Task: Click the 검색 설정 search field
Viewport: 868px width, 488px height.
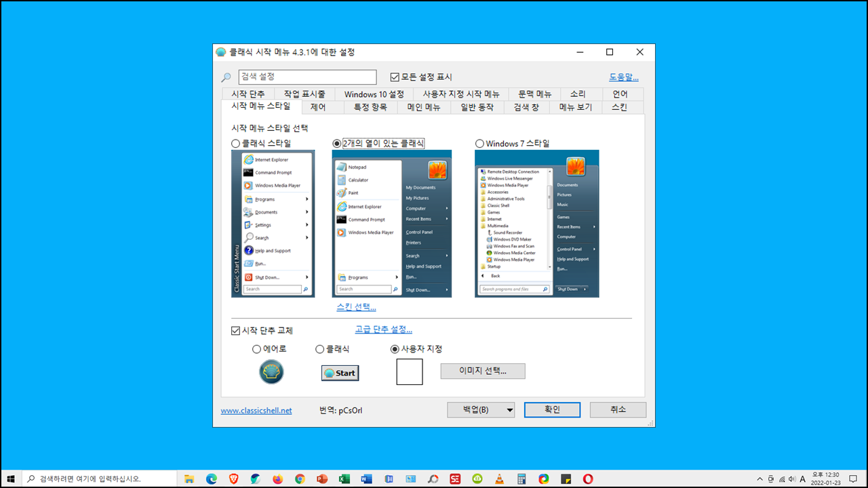Action: pyautogui.click(x=307, y=77)
